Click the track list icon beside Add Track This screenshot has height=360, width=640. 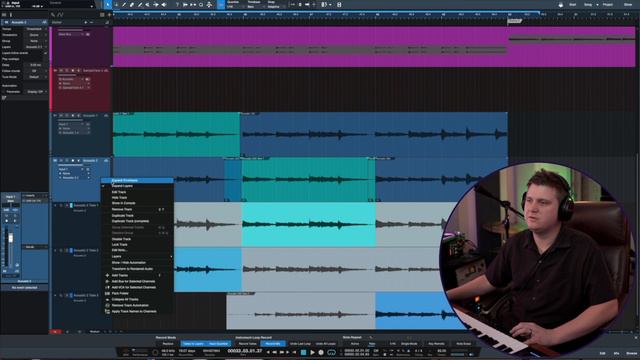pyautogui.click(x=102, y=15)
